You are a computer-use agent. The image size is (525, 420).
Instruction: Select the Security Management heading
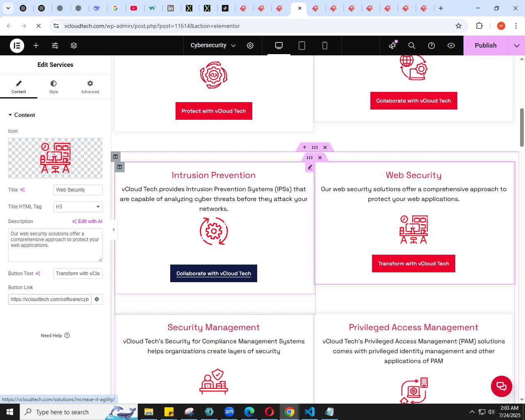(214, 327)
